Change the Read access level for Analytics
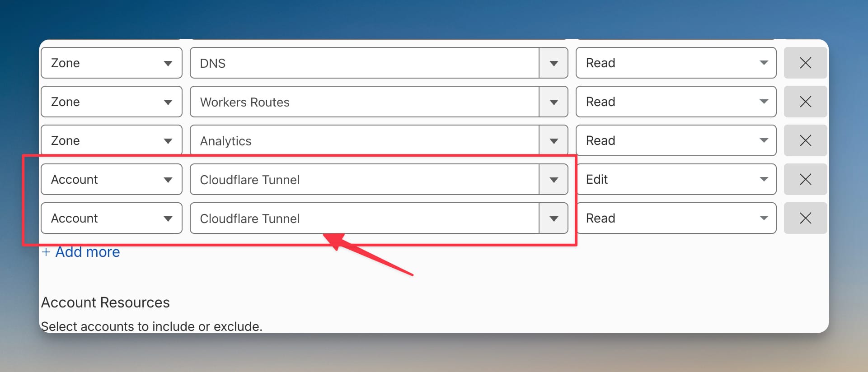 click(676, 140)
